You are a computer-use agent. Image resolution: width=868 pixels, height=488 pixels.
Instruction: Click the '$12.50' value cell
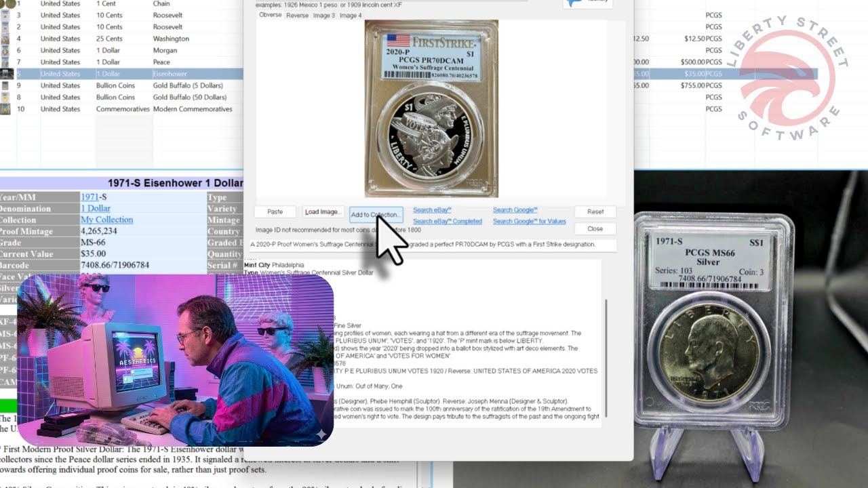[693, 39]
